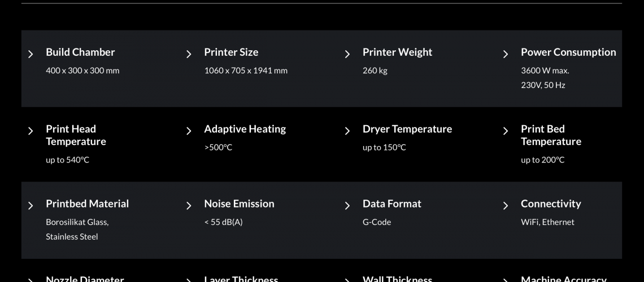Select the up to 540°C value

(x=67, y=160)
